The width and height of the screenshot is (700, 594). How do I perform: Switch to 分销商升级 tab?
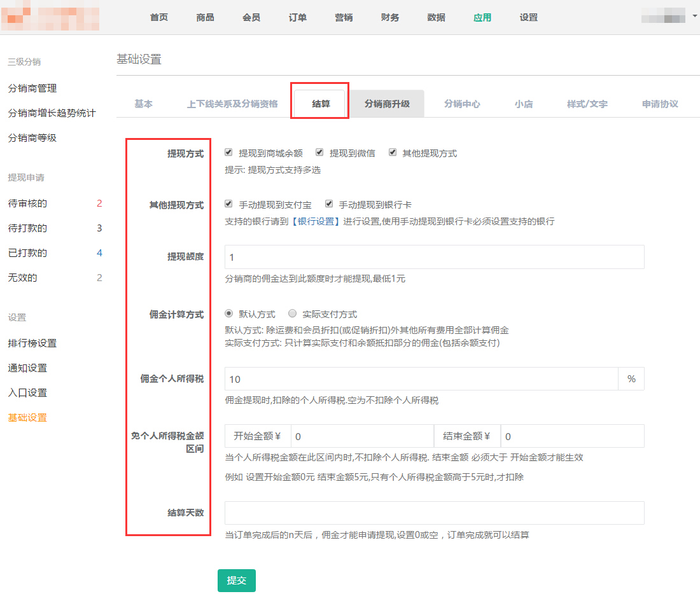click(x=386, y=104)
